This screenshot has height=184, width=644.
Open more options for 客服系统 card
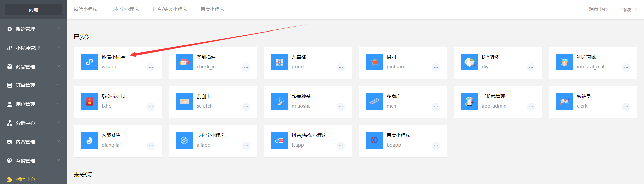click(151, 146)
